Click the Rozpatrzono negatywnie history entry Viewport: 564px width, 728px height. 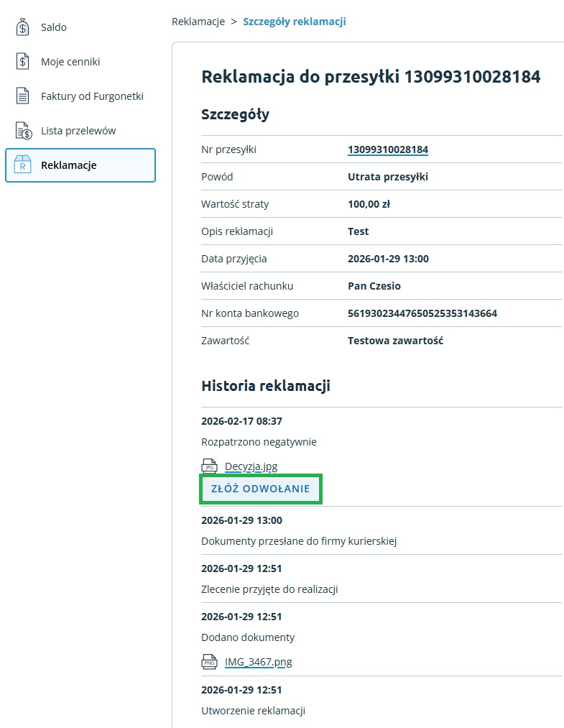(259, 442)
